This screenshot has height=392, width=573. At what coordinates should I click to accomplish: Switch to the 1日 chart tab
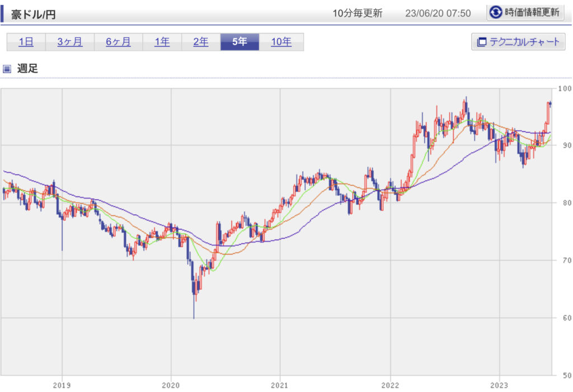coord(26,42)
